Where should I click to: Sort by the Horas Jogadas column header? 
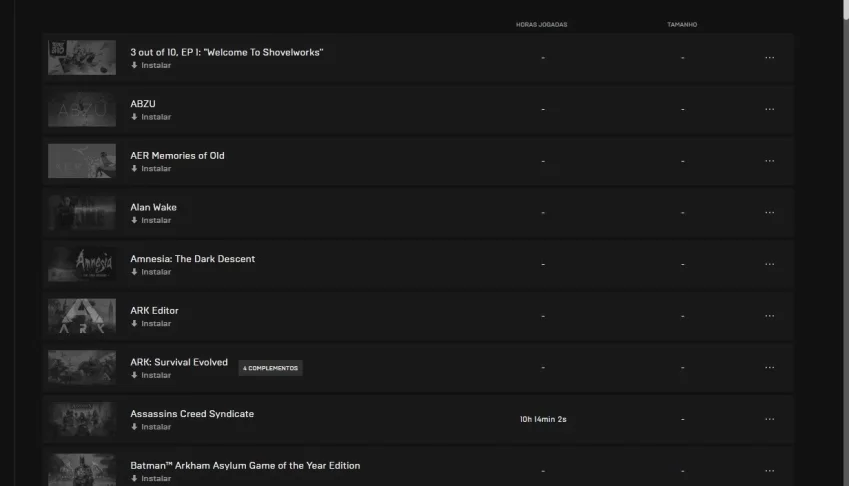[541, 24]
